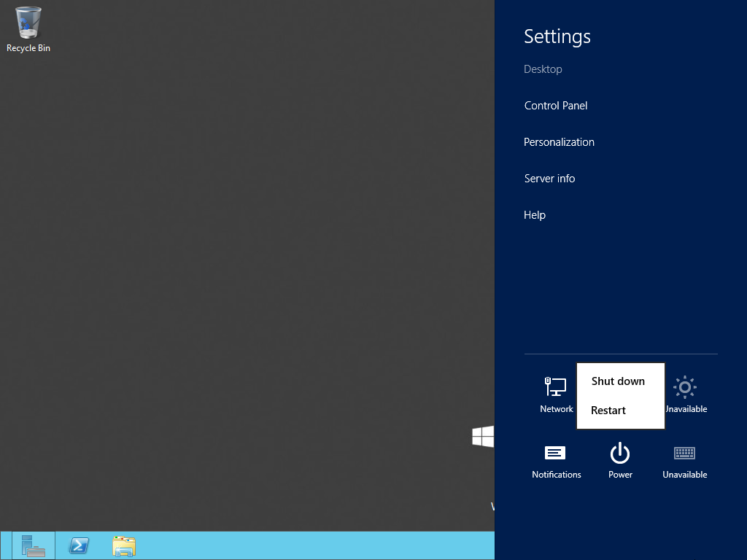Select Shut down from the power menu
This screenshot has width=747, height=560.
[x=618, y=381]
